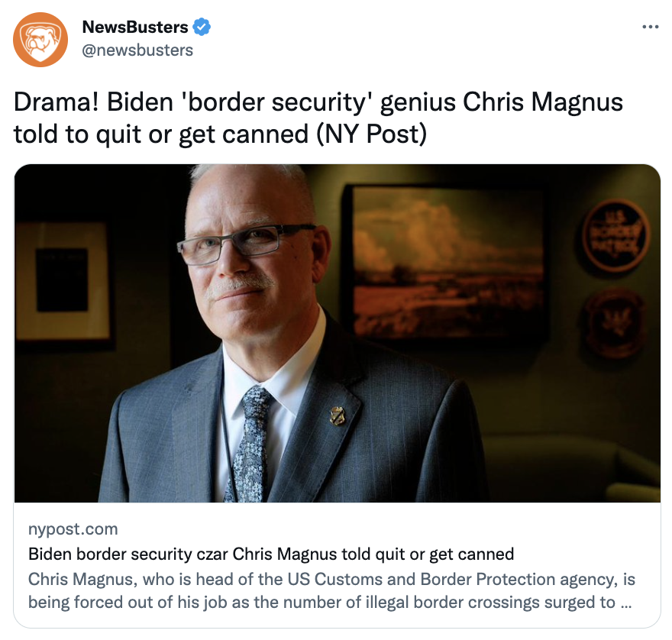This screenshot has height=640, width=672.
Task: Click the '(NY Post)' text in the tweet
Action: [x=372, y=134]
